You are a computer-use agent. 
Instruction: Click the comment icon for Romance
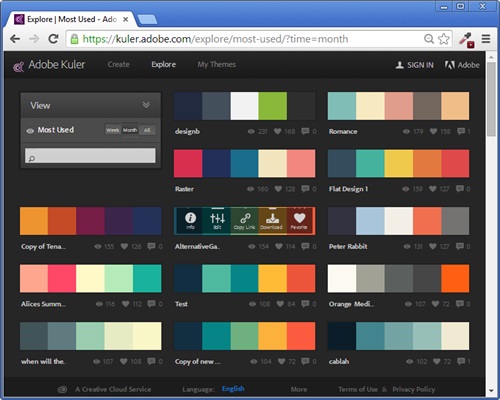(461, 131)
